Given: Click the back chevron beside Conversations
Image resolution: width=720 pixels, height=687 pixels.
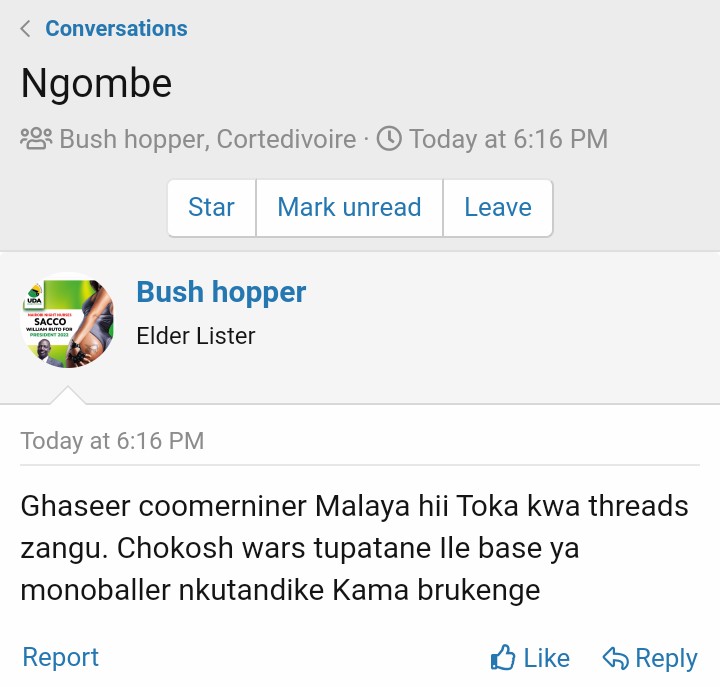Looking at the screenshot, I should click(x=26, y=28).
